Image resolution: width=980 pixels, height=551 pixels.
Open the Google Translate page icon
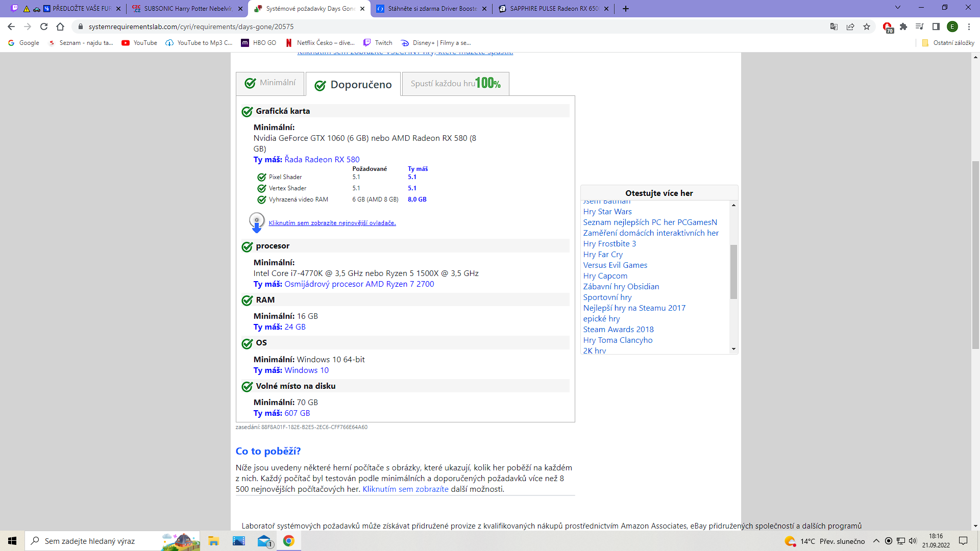[834, 27]
